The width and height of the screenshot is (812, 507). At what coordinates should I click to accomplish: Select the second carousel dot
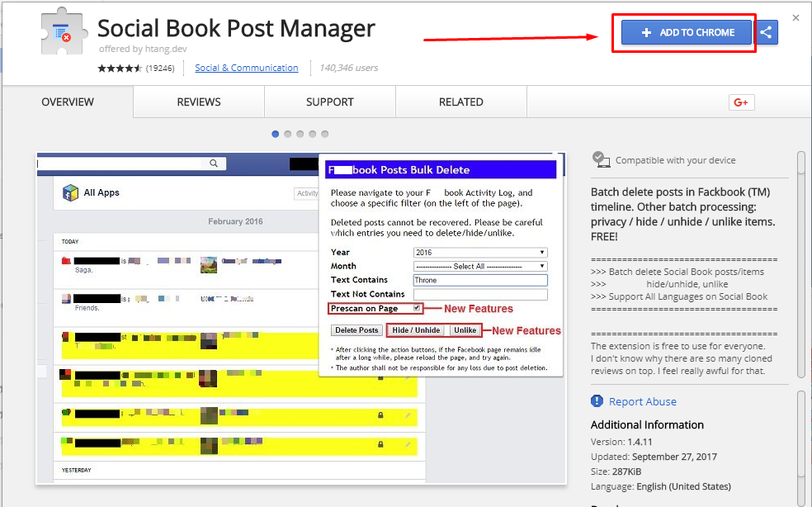(x=288, y=135)
